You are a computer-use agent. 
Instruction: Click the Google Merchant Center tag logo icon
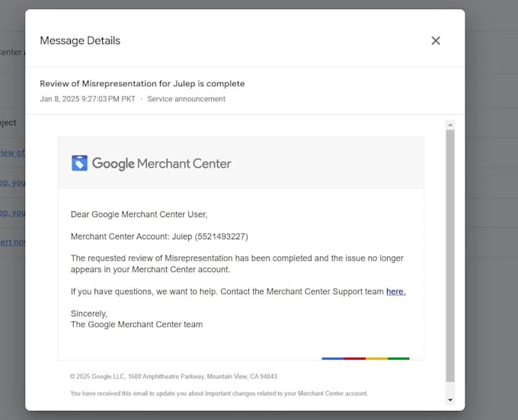coord(80,163)
